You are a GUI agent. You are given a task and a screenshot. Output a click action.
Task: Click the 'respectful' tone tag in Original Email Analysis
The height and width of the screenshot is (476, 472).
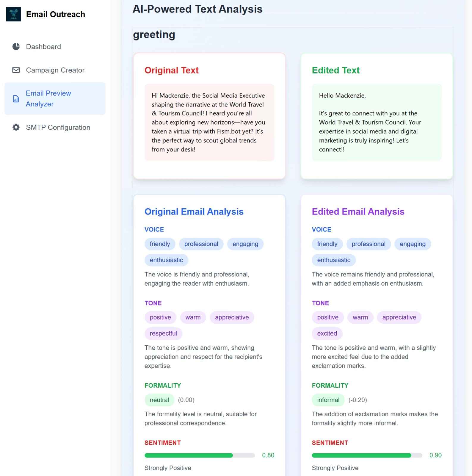click(x=163, y=333)
